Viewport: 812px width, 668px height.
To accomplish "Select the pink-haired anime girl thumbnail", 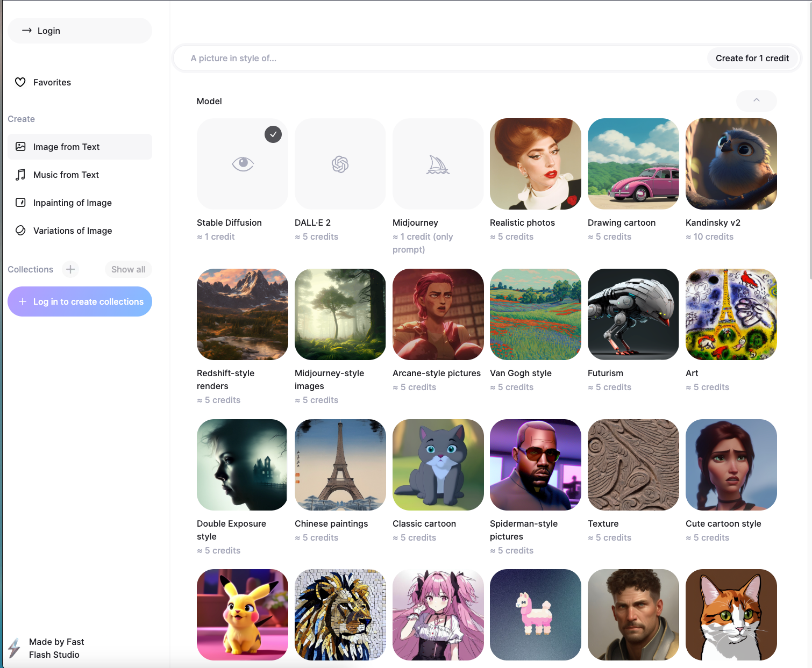I will pos(438,615).
